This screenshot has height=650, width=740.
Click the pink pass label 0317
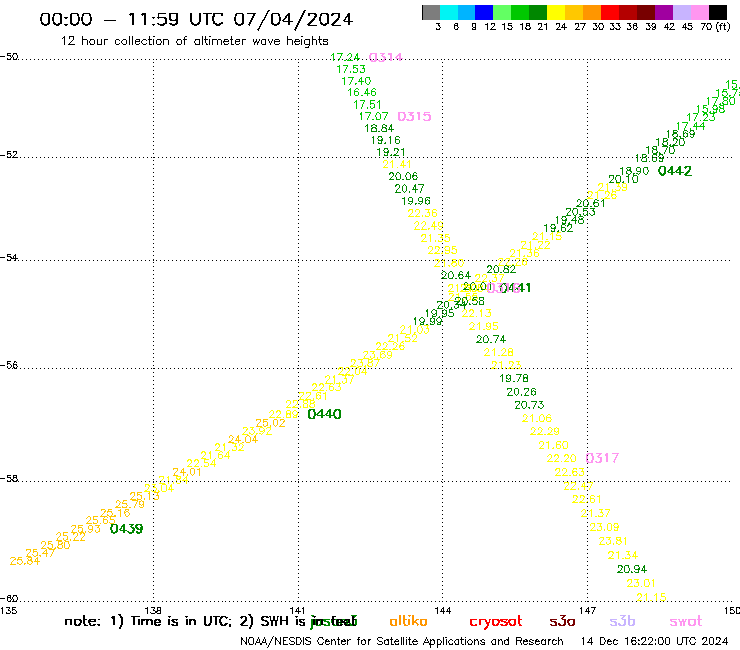click(x=602, y=458)
